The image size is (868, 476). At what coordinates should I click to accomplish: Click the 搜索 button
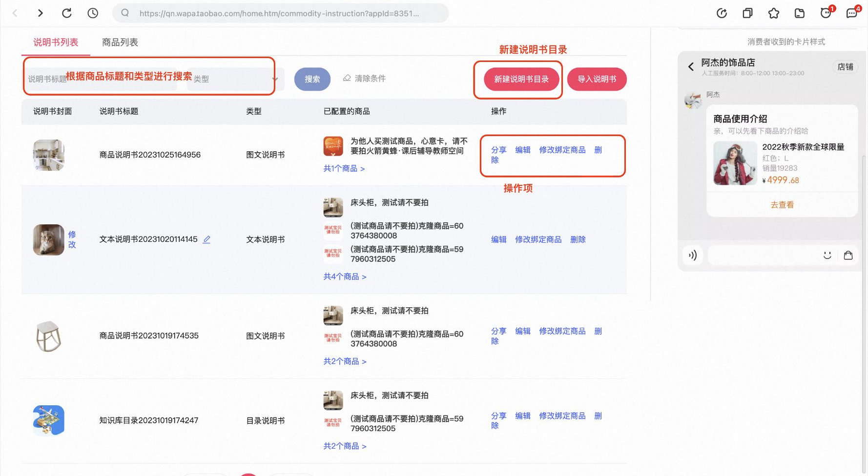312,79
